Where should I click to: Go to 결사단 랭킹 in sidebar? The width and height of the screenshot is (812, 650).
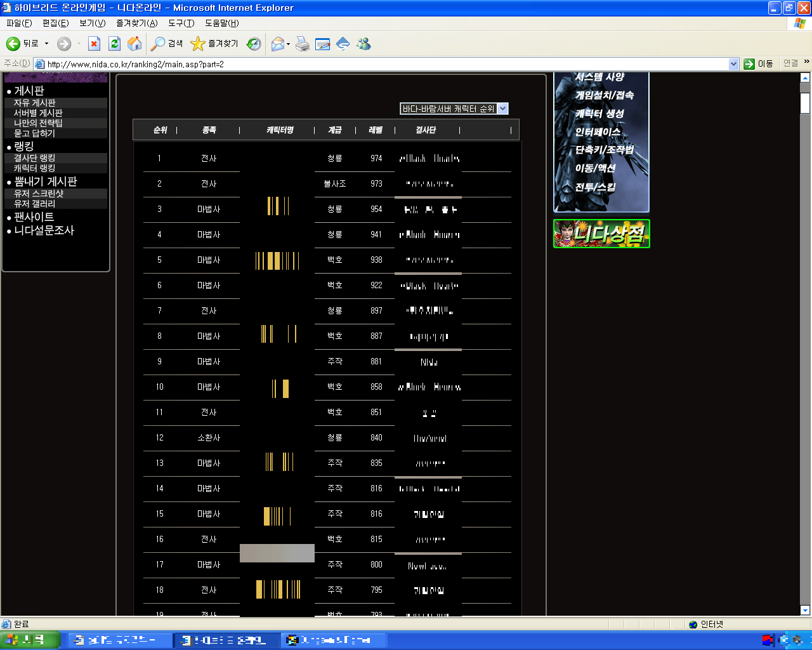pyautogui.click(x=35, y=158)
